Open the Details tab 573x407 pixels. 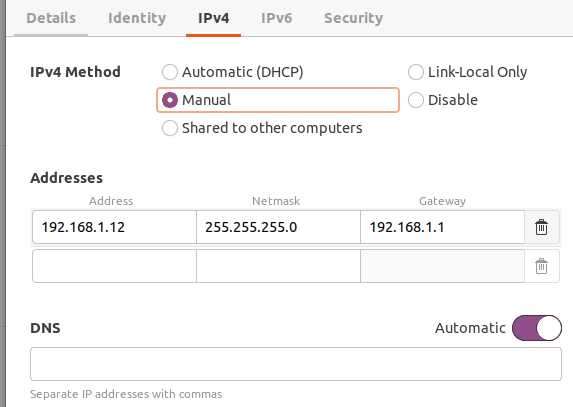pos(51,18)
